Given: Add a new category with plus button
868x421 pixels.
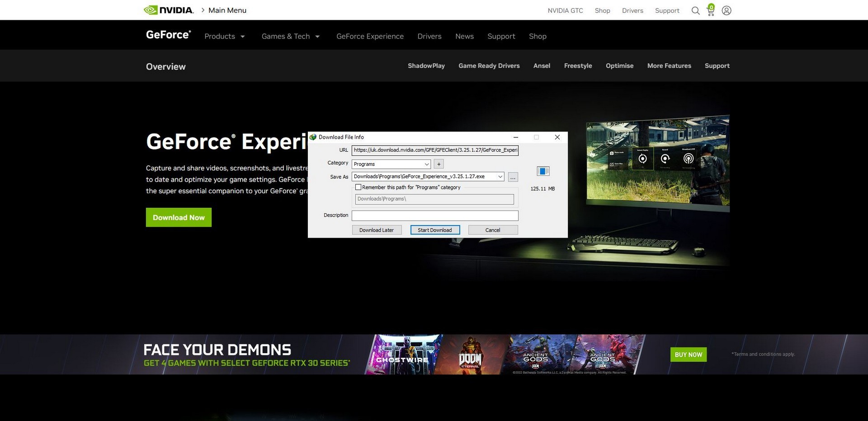Looking at the screenshot, I should 439,164.
